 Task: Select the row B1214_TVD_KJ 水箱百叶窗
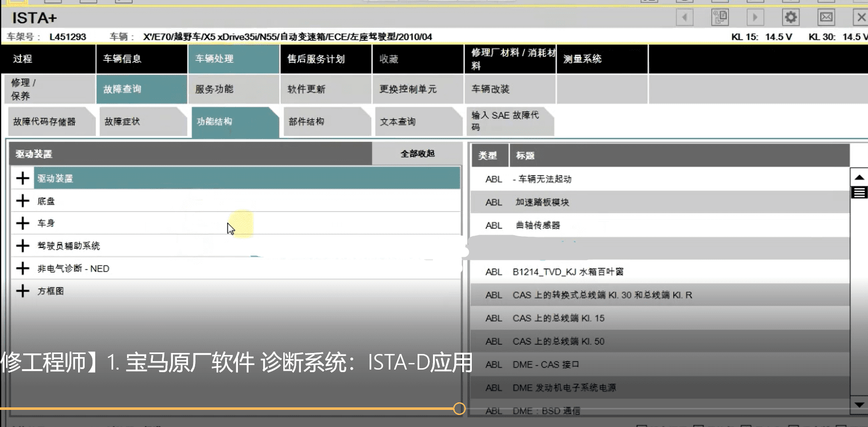point(660,271)
